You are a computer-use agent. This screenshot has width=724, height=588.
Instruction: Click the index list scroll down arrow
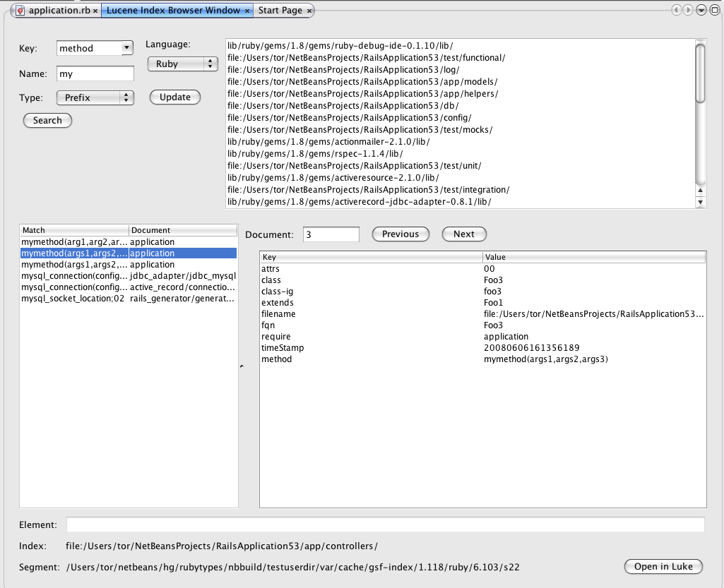click(x=701, y=202)
